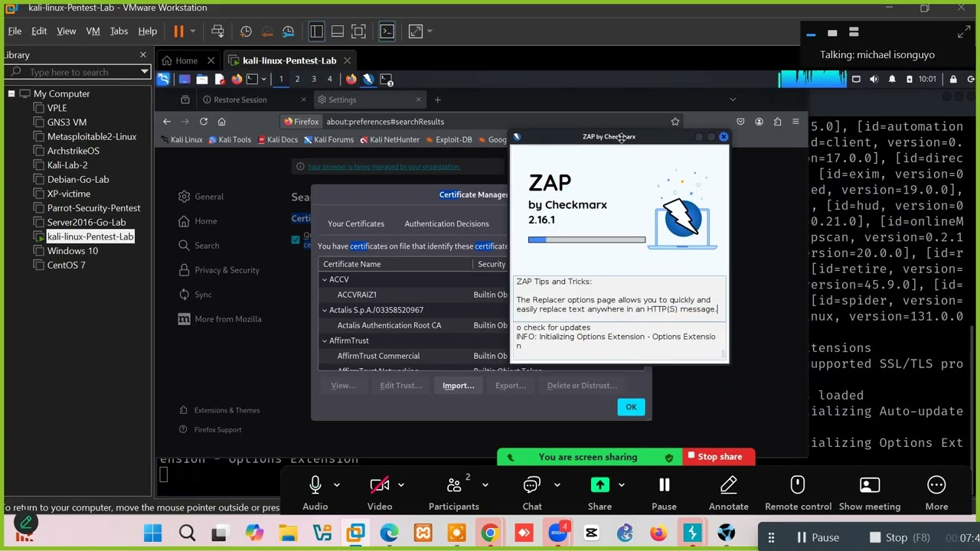Screen dimensions: 980x551
Task: Toggle the XP-victime checkbox
Action: click(x=39, y=194)
